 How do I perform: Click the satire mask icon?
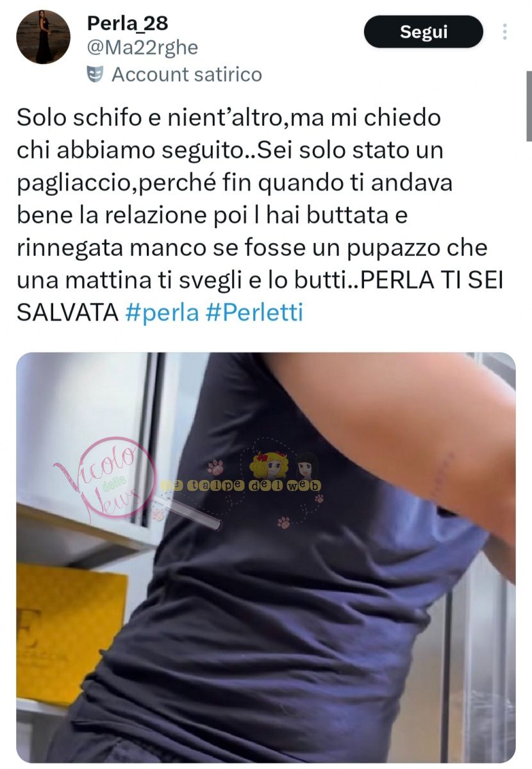pos(96,74)
